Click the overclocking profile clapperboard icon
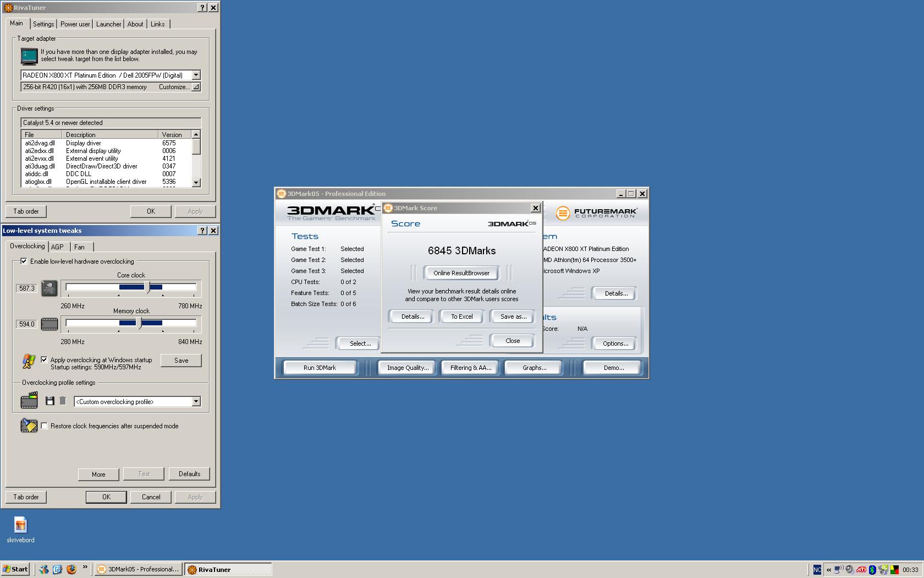The height and width of the screenshot is (578, 924). (29, 400)
